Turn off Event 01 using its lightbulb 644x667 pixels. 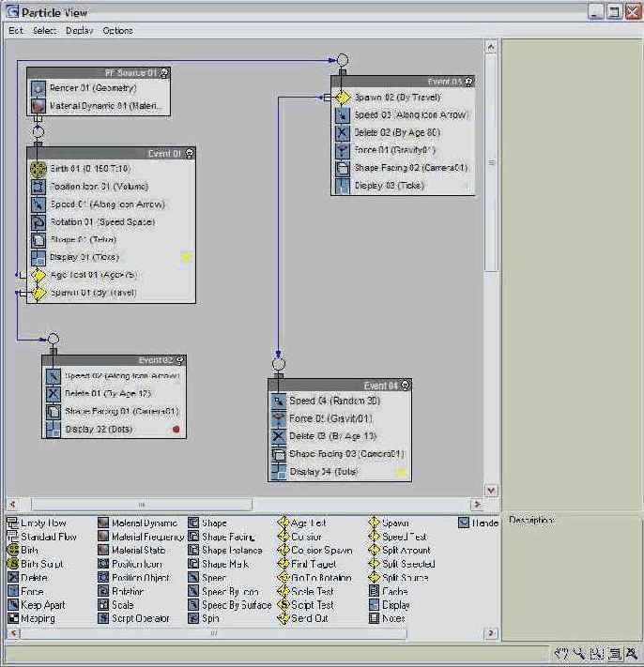[x=190, y=154]
